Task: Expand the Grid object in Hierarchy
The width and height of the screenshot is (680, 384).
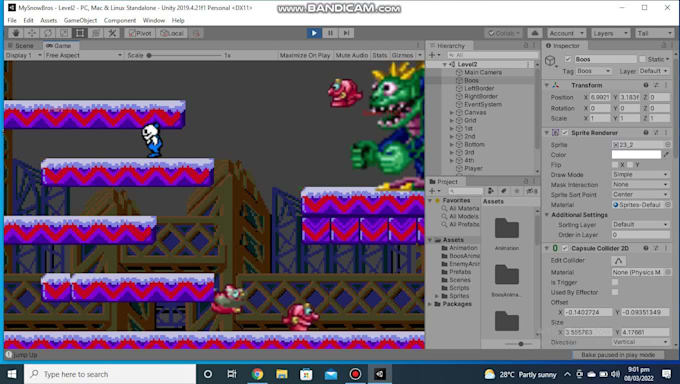Action: tap(451, 121)
